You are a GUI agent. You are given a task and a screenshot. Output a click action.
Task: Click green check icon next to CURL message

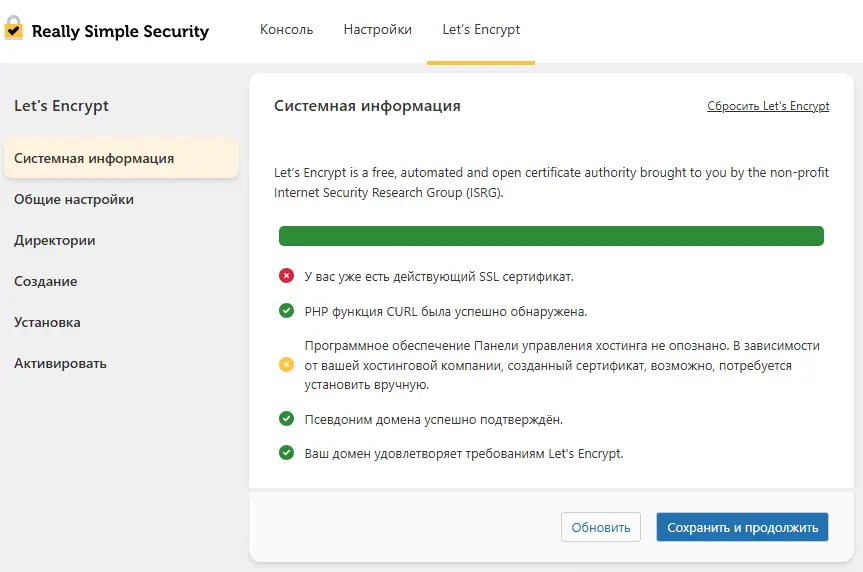click(x=286, y=311)
